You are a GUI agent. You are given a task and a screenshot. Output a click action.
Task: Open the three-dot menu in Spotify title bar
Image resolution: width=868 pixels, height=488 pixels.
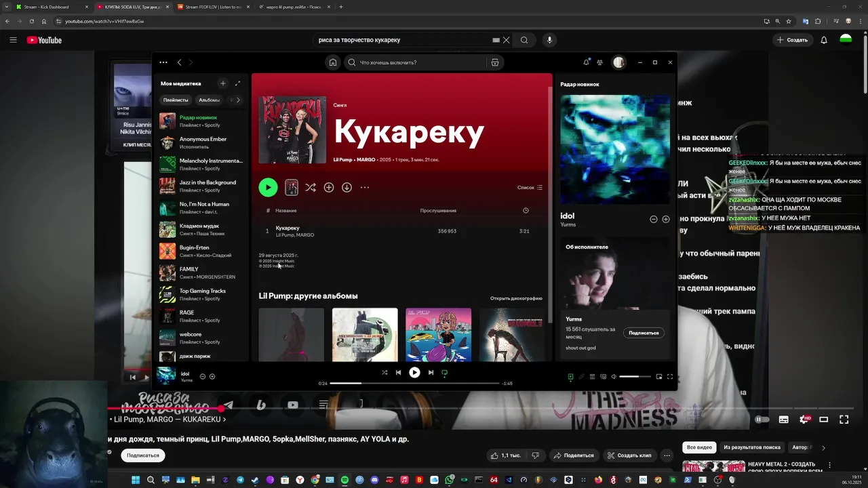pos(163,62)
